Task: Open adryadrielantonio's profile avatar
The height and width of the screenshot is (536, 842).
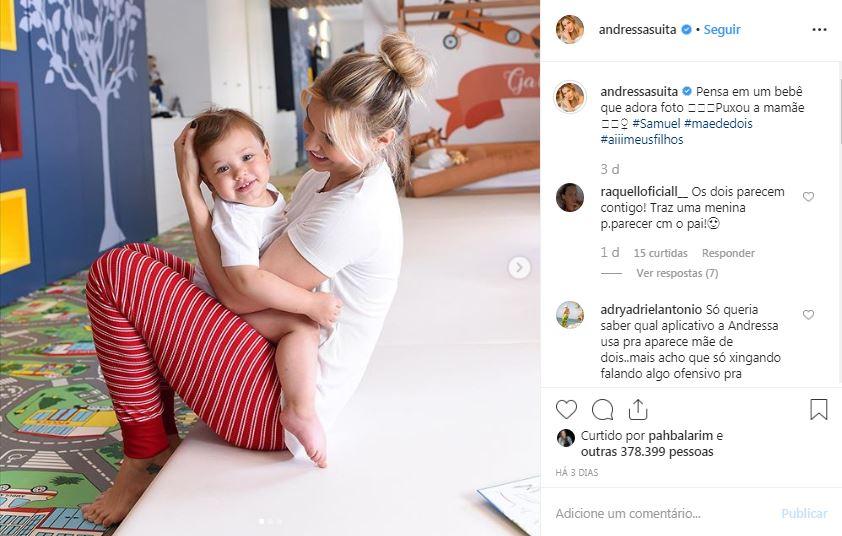Action: click(570, 315)
